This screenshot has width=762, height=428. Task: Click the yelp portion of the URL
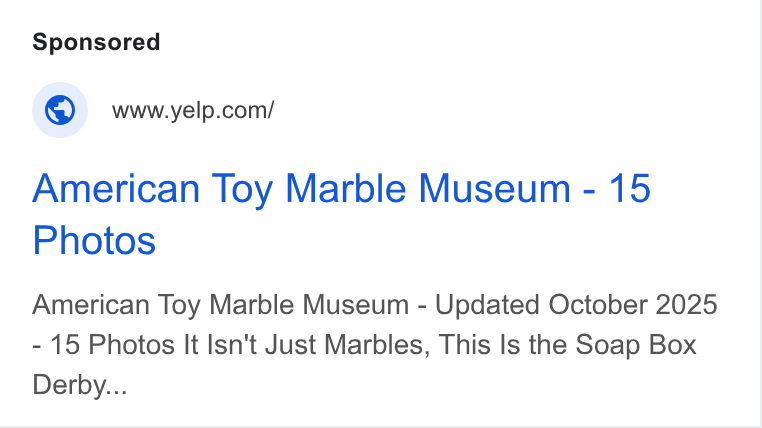pos(190,111)
